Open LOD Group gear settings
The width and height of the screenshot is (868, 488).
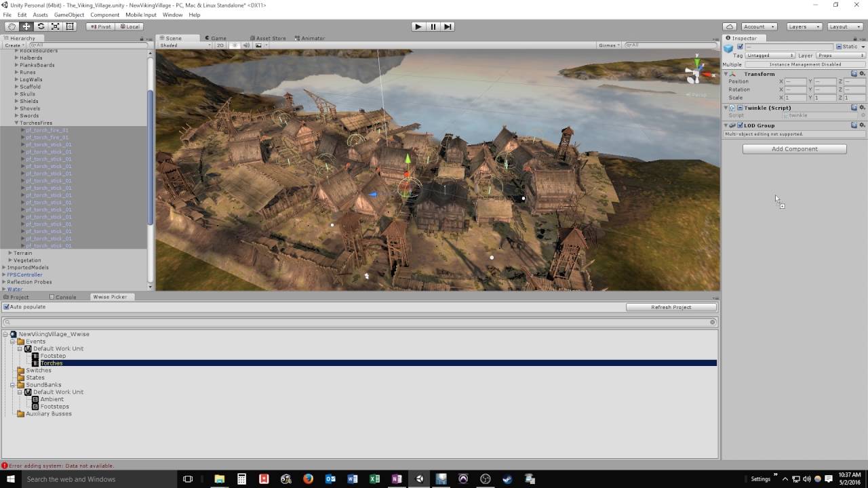(x=862, y=125)
